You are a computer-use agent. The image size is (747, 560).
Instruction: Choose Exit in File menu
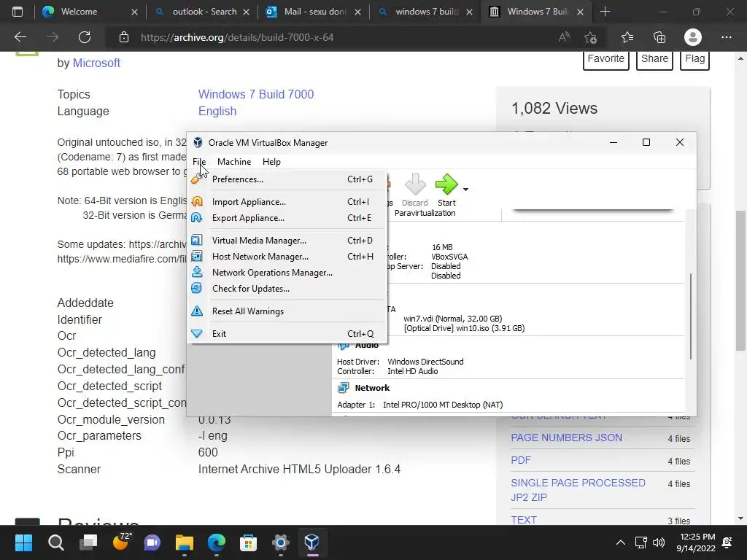click(x=287, y=334)
